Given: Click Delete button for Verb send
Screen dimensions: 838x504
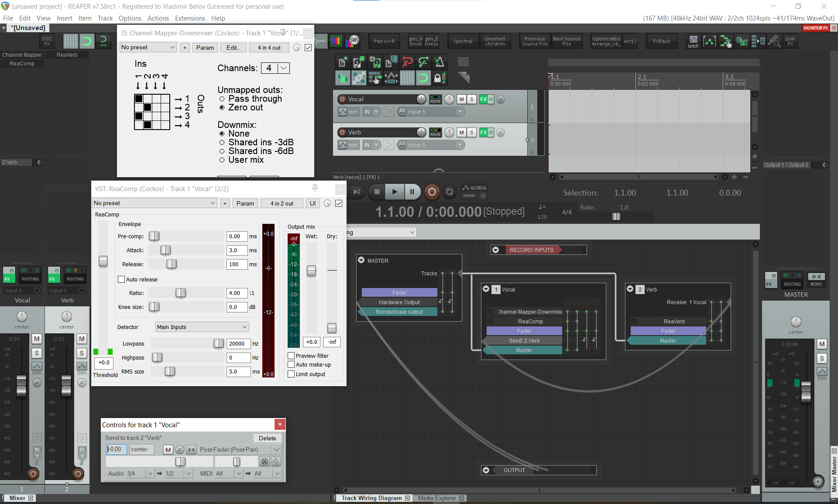Looking at the screenshot, I should (267, 438).
